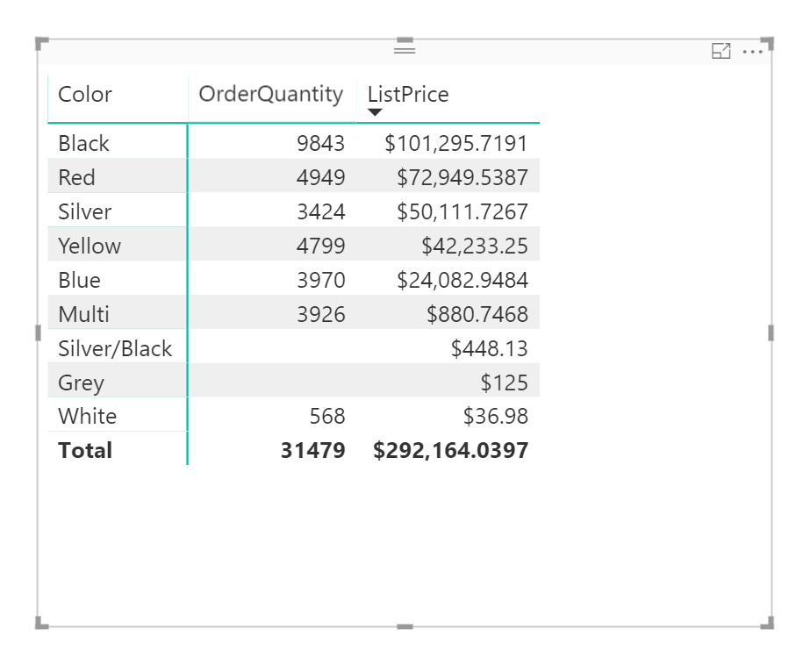Toggle sorting on the OrderQuantity column header
Image resolution: width=803 pixels, height=672 pixels.
(x=270, y=94)
